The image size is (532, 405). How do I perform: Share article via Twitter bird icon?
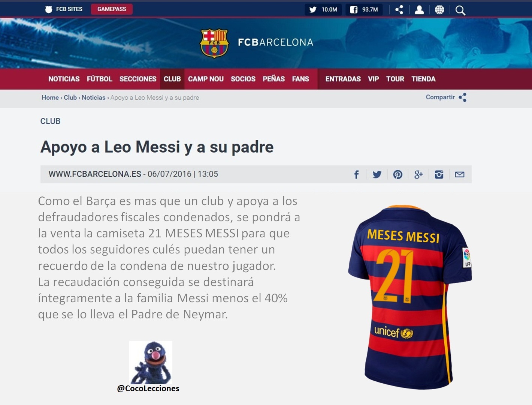pos(377,174)
